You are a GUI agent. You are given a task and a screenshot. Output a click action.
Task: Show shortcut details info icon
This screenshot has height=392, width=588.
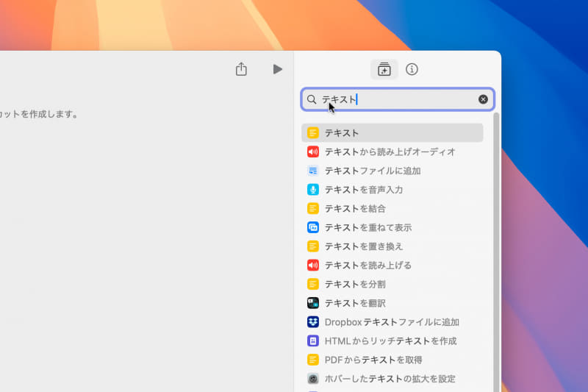pyautogui.click(x=412, y=69)
